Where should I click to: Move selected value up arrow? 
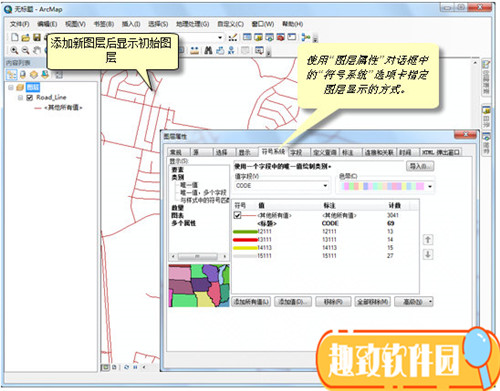(428, 239)
